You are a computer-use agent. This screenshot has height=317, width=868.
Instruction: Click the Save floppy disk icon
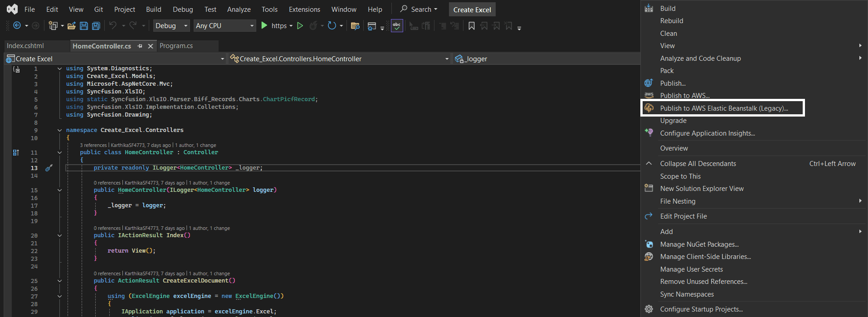[x=84, y=26]
